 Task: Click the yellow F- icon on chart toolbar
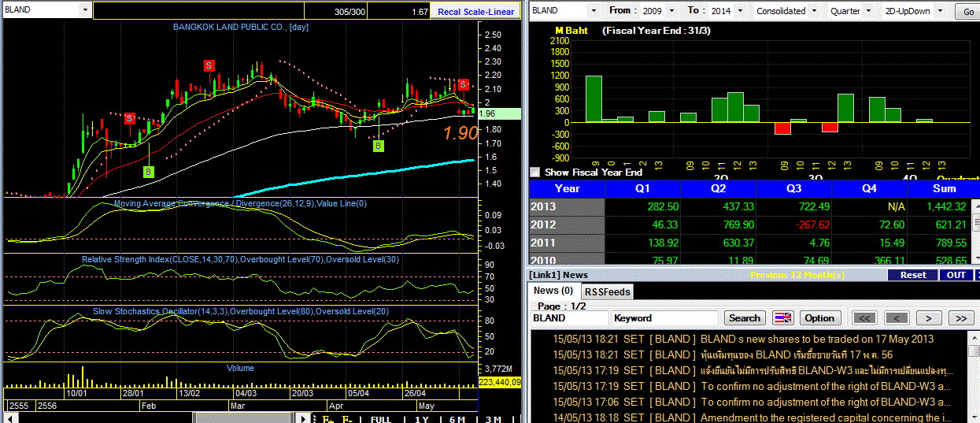[347, 419]
